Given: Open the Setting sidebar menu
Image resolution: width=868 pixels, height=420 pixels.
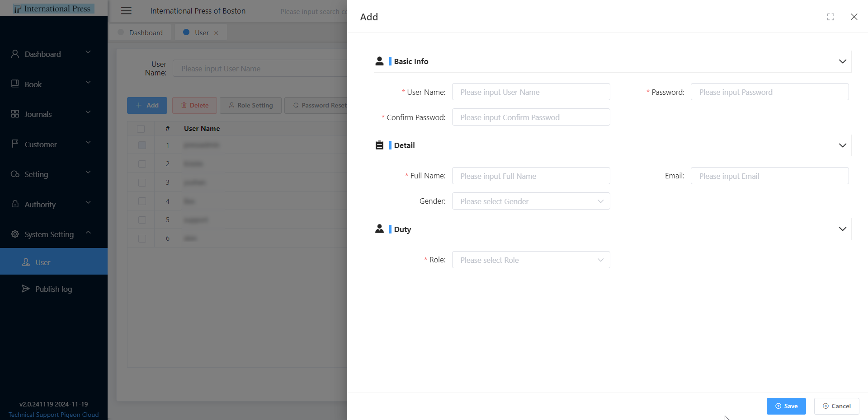Looking at the screenshot, I should pyautogui.click(x=54, y=174).
